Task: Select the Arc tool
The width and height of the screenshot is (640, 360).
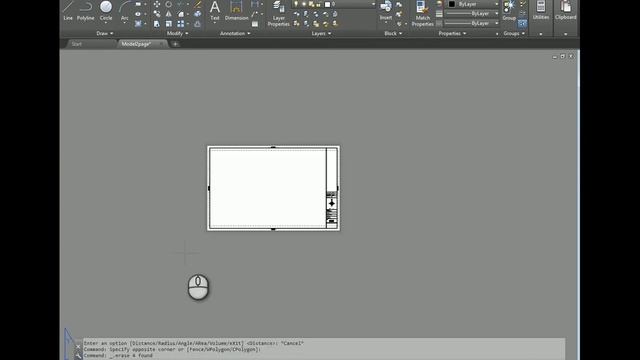Action: click(x=124, y=11)
